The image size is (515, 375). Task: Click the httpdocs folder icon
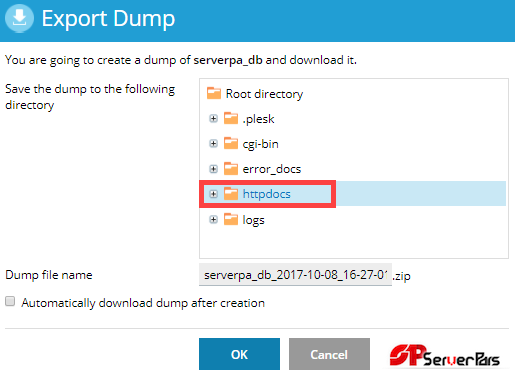click(231, 193)
